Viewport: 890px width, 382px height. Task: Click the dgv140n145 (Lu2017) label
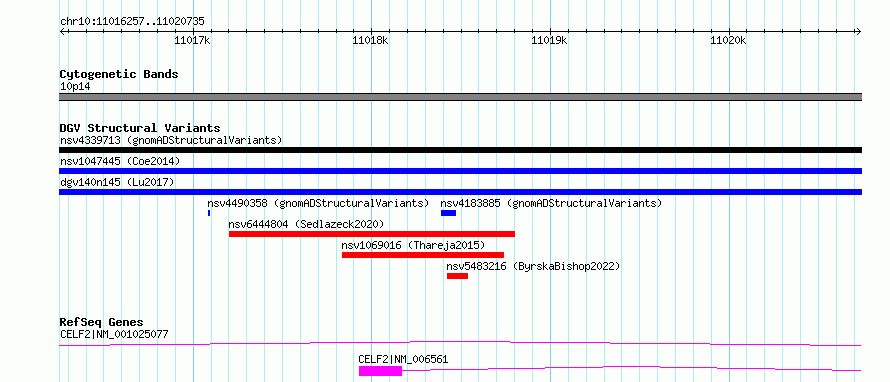pyautogui.click(x=117, y=182)
